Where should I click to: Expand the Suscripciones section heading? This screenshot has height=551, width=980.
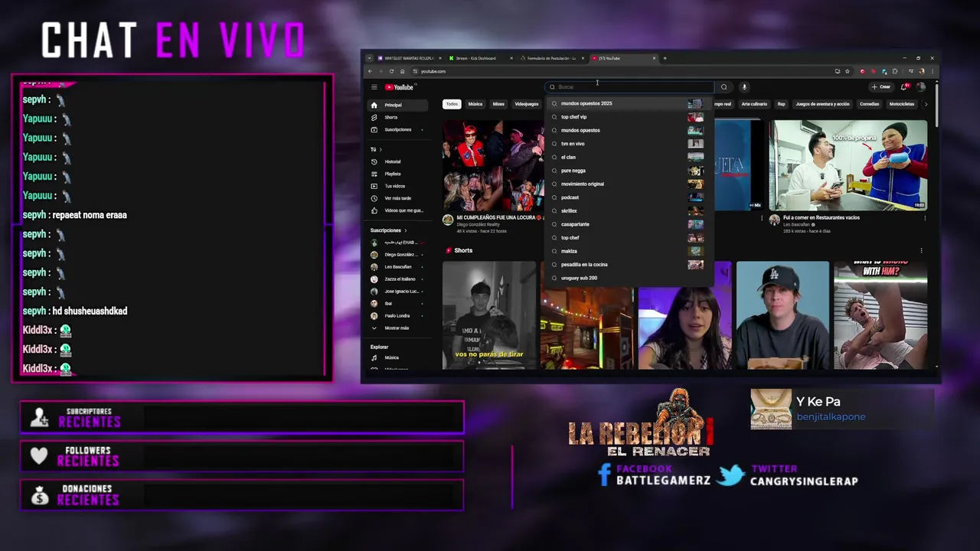(x=388, y=230)
